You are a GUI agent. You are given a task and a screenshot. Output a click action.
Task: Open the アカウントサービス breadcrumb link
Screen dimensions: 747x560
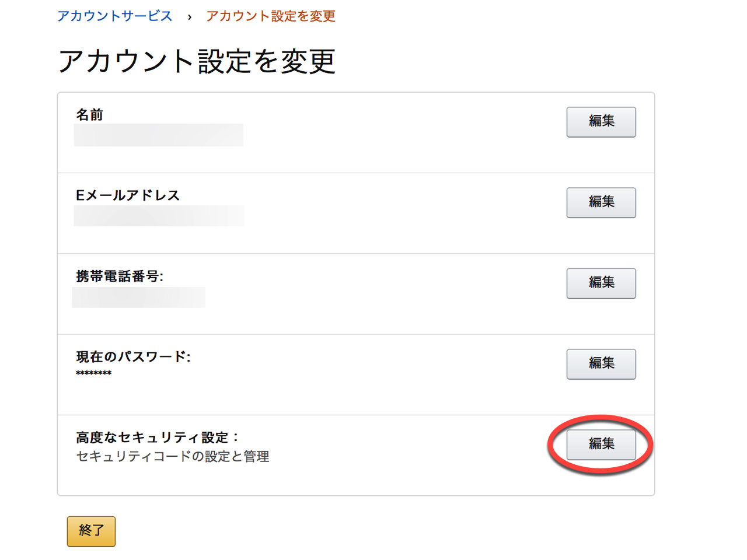[115, 16]
